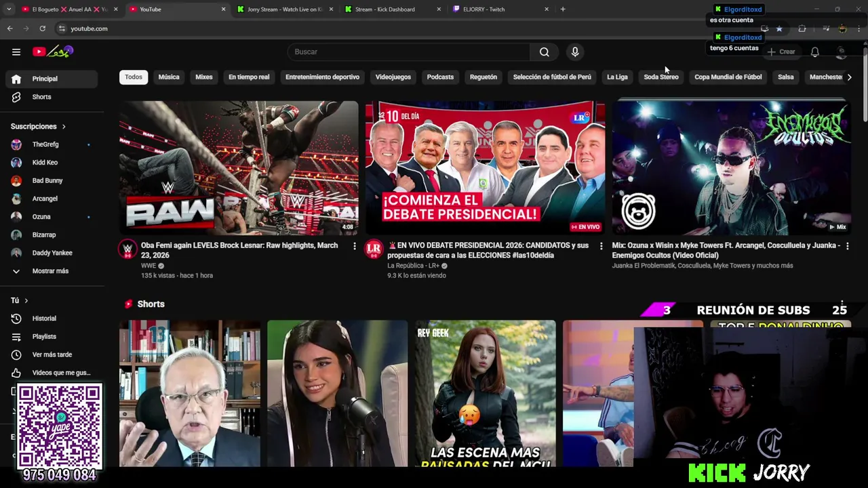868x488 pixels.
Task: Open La República channel avatar
Action: (374, 249)
